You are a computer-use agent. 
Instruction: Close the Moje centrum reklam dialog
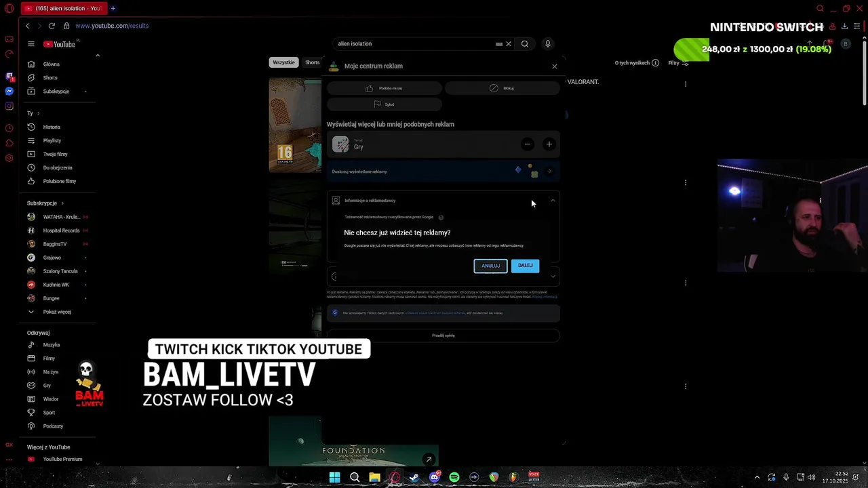[555, 66]
